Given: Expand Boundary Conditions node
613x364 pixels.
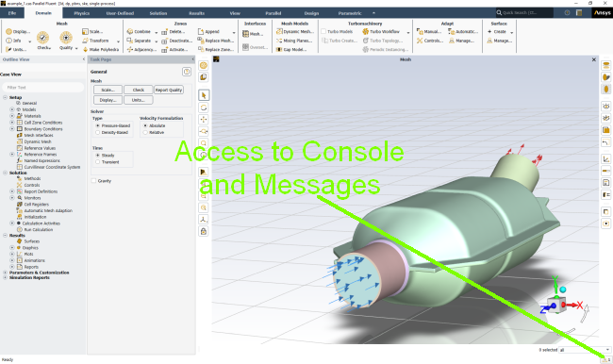Looking at the screenshot, I should click(x=12, y=128).
